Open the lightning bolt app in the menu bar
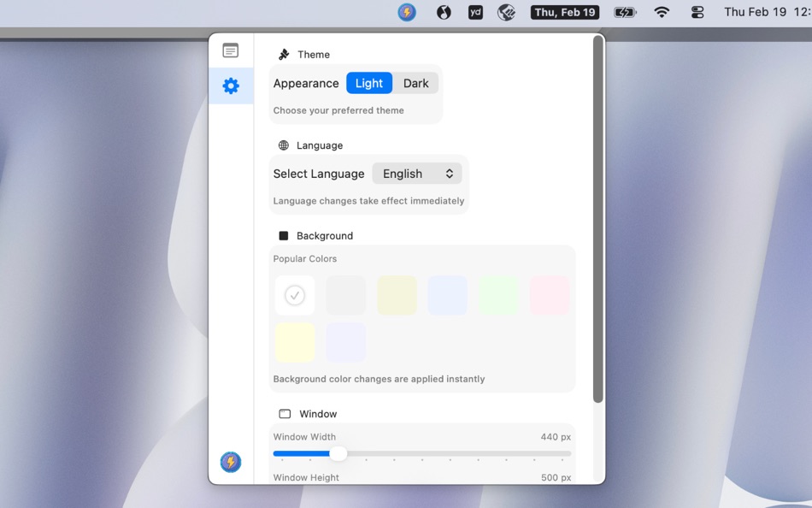The width and height of the screenshot is (812, 508). point(406,12)
